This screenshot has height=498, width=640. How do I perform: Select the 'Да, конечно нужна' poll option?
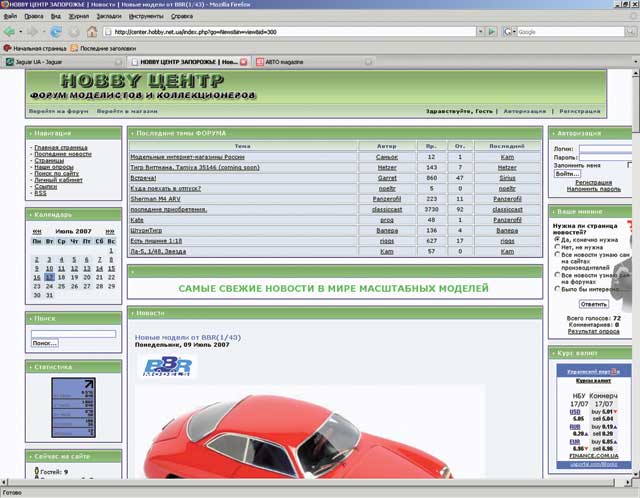pos(556,240)
